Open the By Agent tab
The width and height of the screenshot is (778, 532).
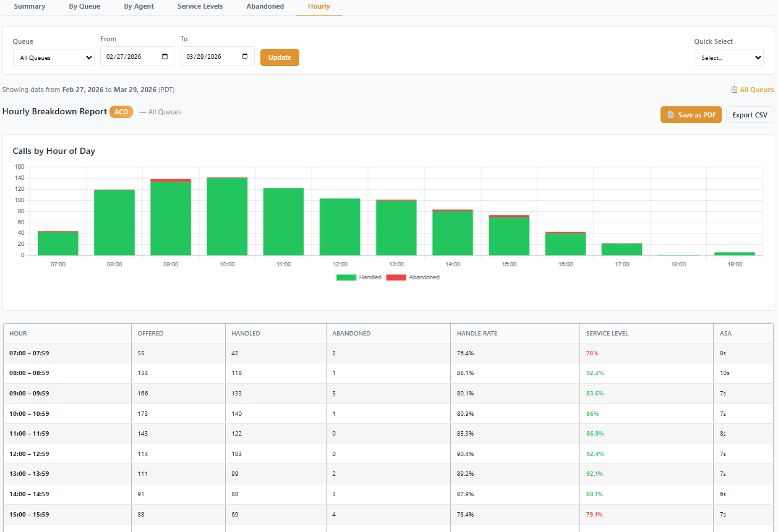pyautogui.click(x=139, y=6)
